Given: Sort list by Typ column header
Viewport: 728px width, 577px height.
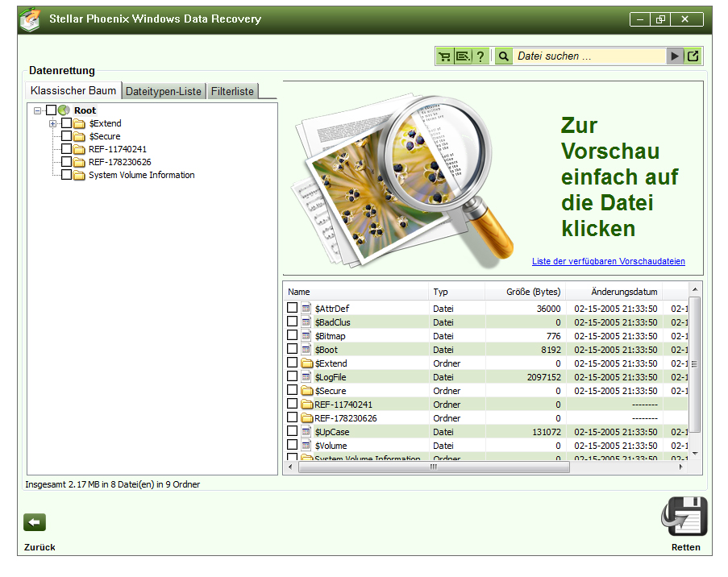Looking at the screenshot, I should coord(456,292).
